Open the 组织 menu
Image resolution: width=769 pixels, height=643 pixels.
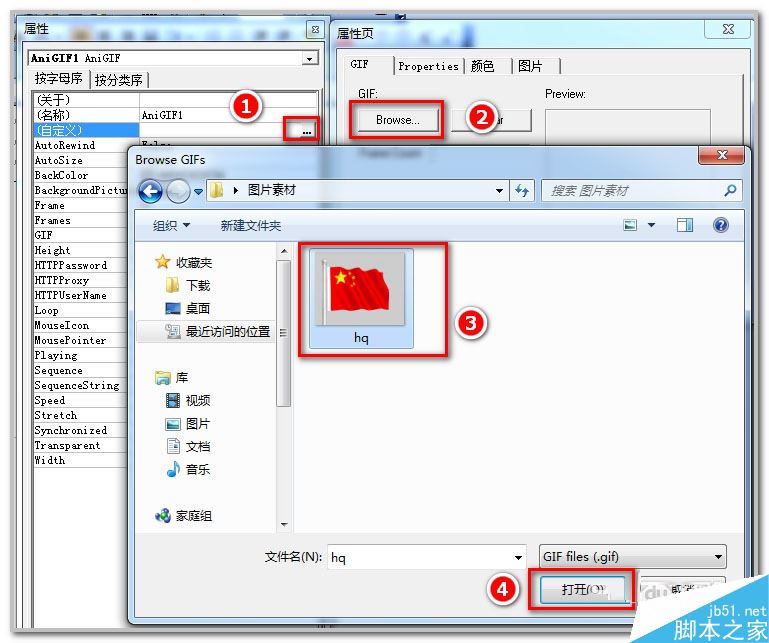point(171,225)
